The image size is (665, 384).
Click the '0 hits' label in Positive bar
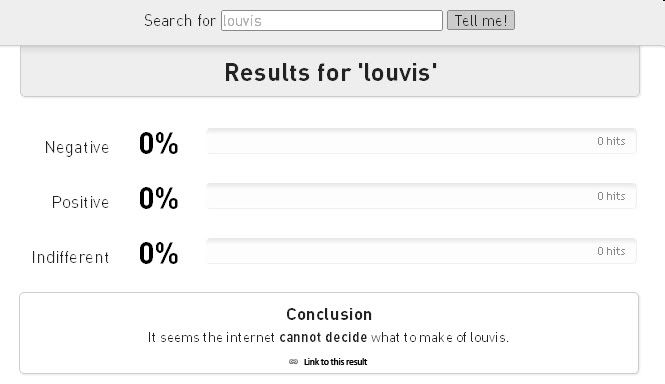tap(611, 196)
